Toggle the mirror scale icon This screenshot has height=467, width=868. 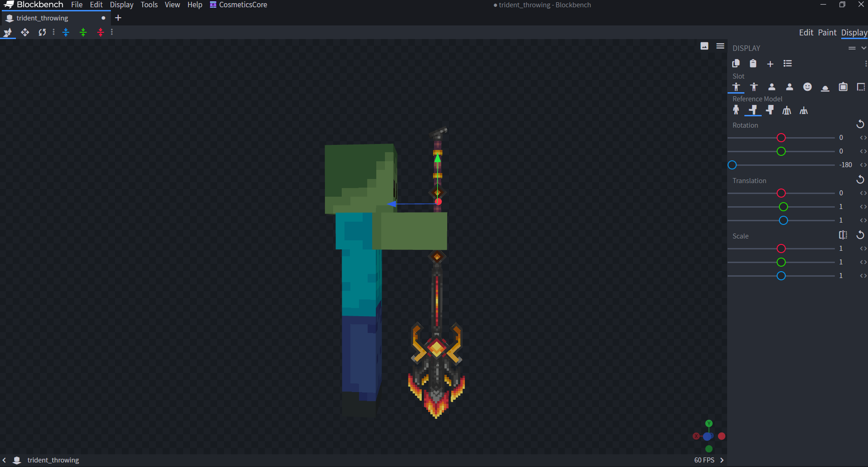click(843, 235)
